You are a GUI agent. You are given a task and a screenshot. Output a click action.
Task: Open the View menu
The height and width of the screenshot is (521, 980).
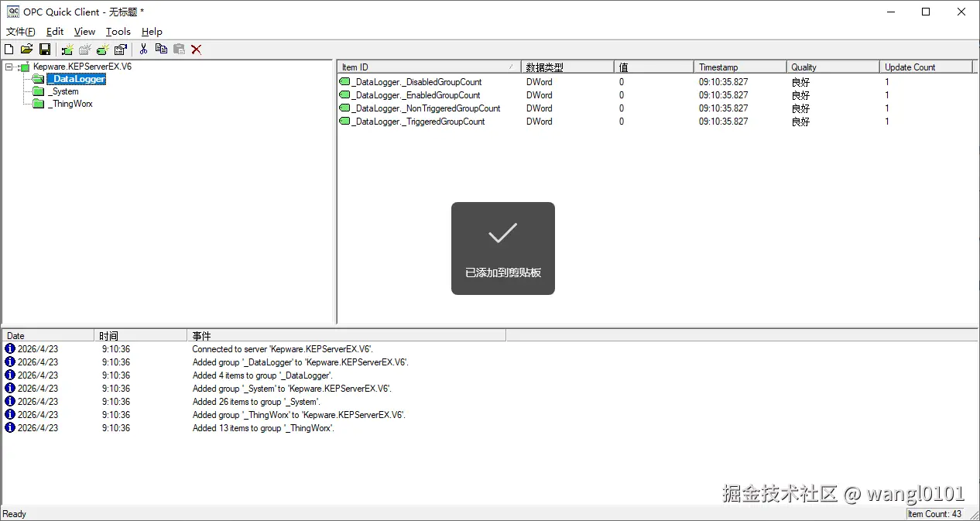[84, 32]
